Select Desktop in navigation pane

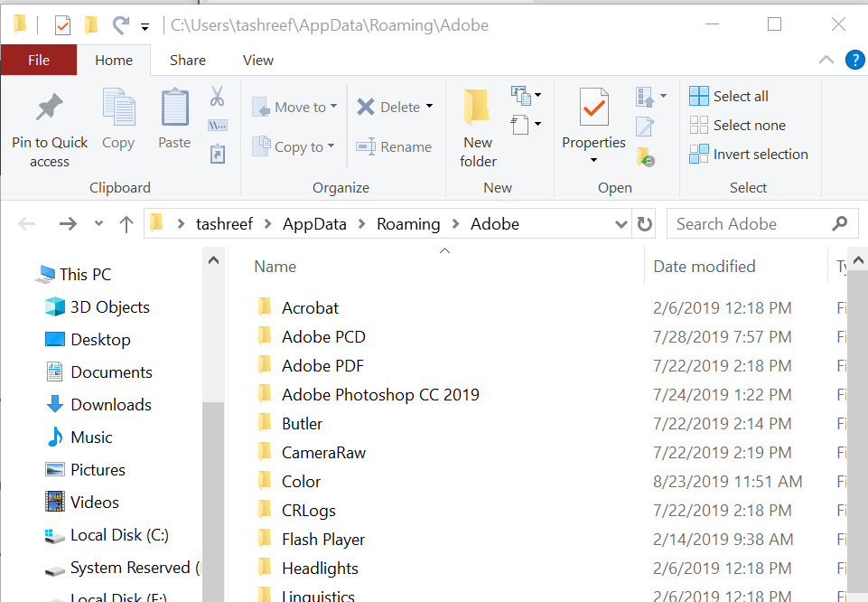pyautogui.click(x=88, y=340)
